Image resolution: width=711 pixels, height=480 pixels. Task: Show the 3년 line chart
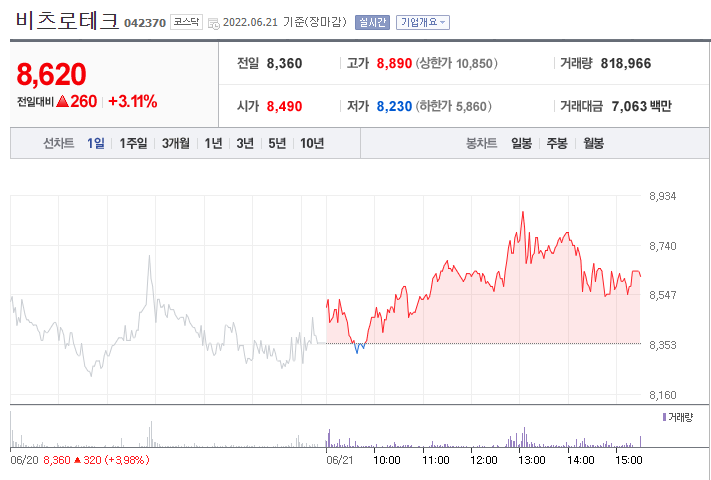click(245, 144)
